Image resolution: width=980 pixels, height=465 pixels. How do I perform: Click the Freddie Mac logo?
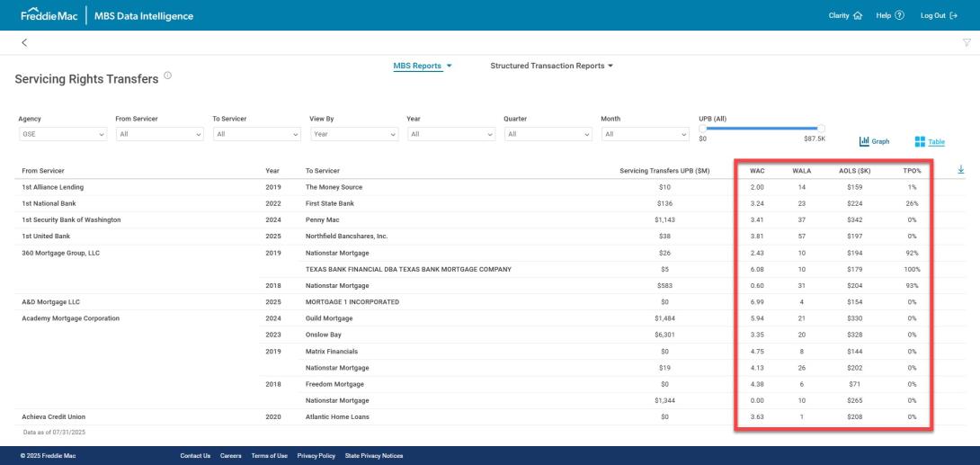click(x=49, y=15)
